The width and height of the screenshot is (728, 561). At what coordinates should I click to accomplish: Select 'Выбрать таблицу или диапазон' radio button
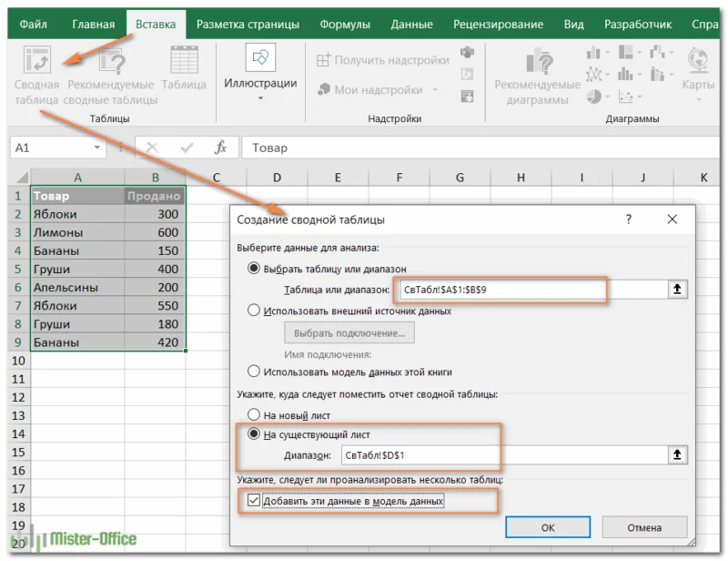click(254, 269)
